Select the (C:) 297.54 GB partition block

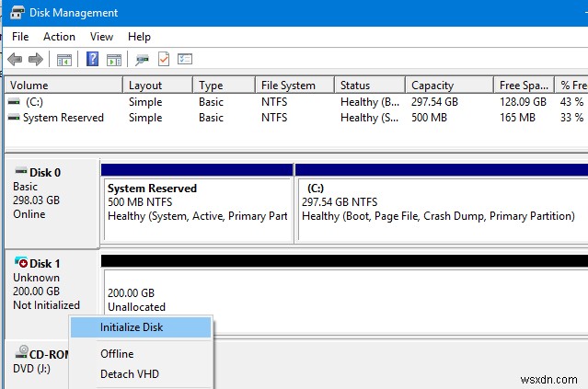tap(442, 203)
